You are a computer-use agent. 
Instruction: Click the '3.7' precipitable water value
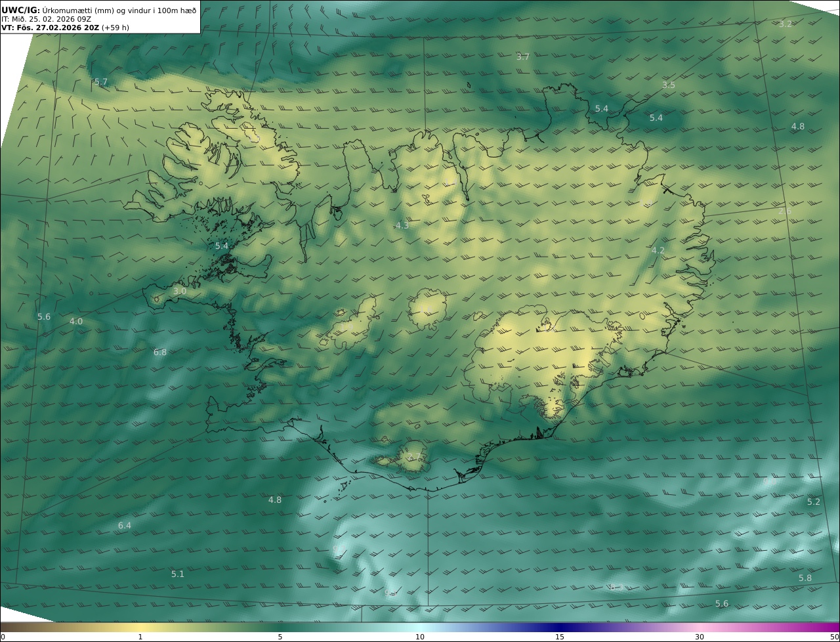point(522,57)
